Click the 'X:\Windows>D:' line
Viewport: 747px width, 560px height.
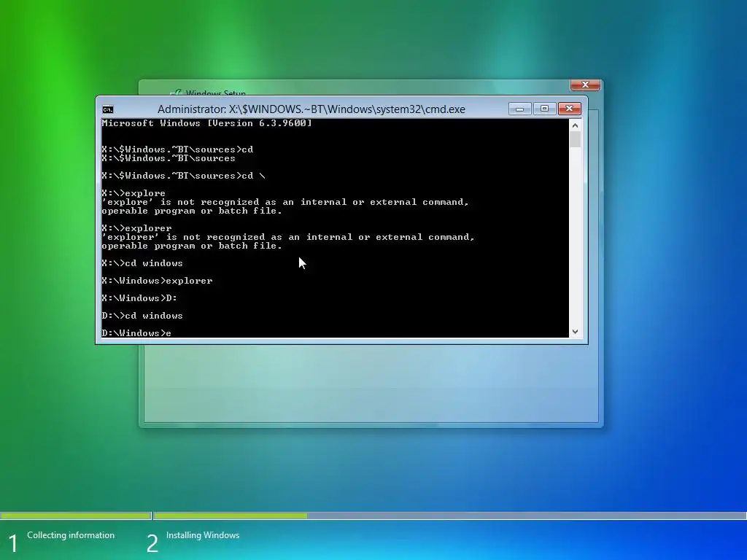139,298
